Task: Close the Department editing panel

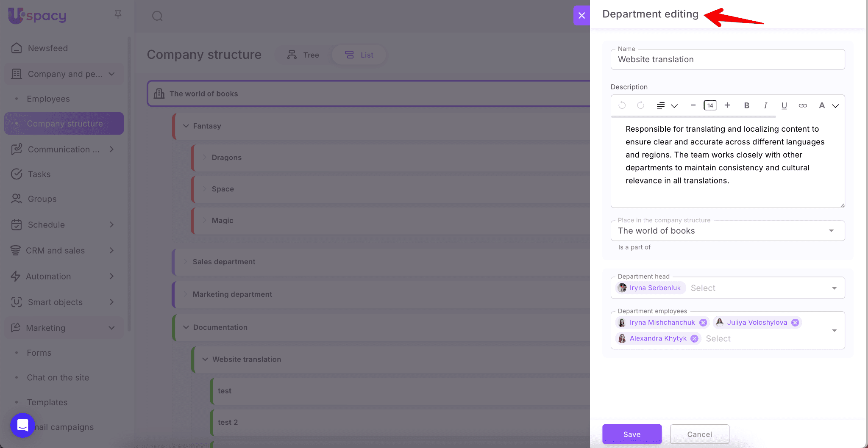Action: [x=581, y=16]
